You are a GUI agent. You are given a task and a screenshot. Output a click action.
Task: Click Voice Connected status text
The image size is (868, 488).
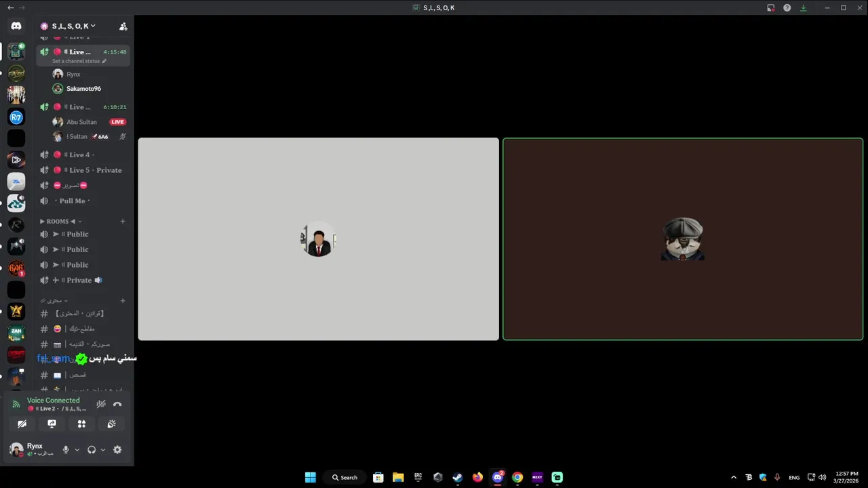[53, 400]
